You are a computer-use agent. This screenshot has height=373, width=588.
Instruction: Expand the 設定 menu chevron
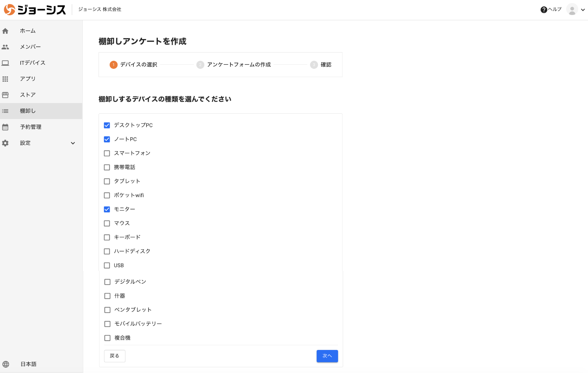tap(73, 143)
